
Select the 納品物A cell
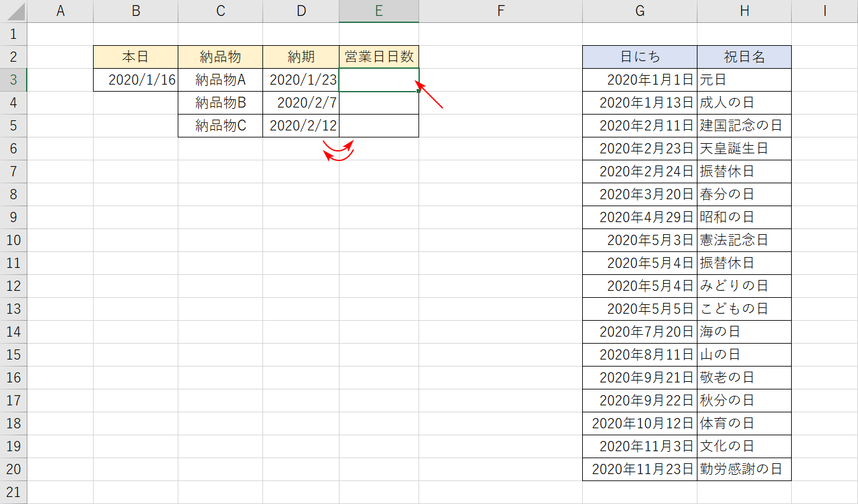pyautogui.click(x=220, y=80)
